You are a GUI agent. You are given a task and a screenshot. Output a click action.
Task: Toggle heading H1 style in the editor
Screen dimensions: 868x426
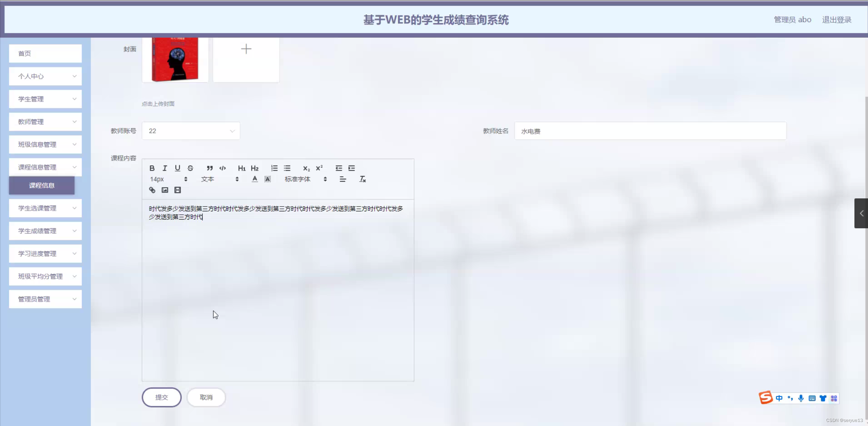click(x=242, y=168)
